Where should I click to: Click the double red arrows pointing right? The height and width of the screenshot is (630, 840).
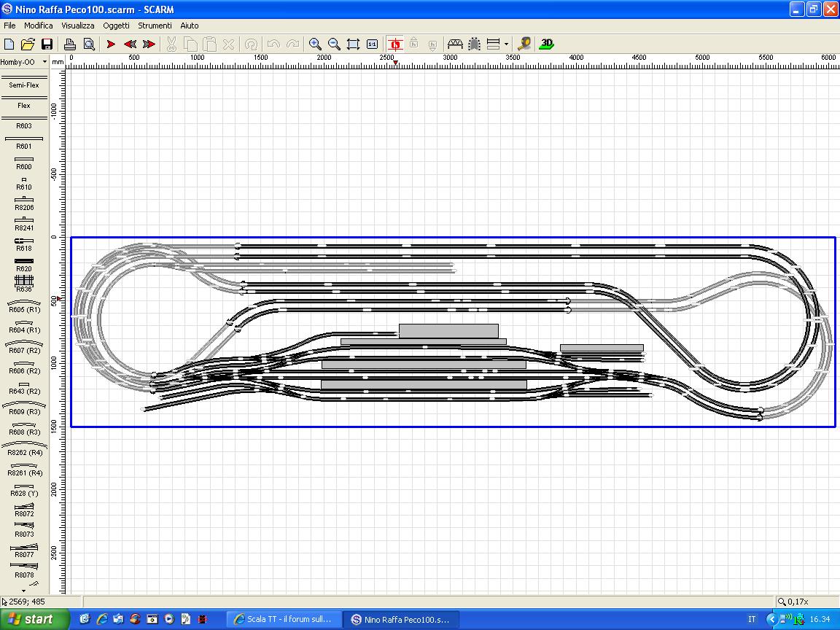coord(149,44)
